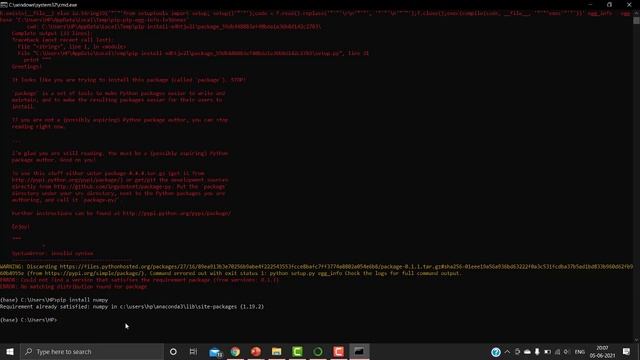Viewport: 640px width, 360px height.
Task: Open the dark green circle app icon
Action: click(318, 351)
